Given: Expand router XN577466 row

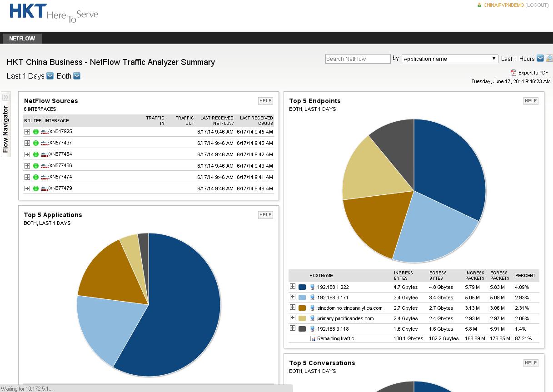Looking at the screenshot, I should pyautogui.click(x=27, y=166).
